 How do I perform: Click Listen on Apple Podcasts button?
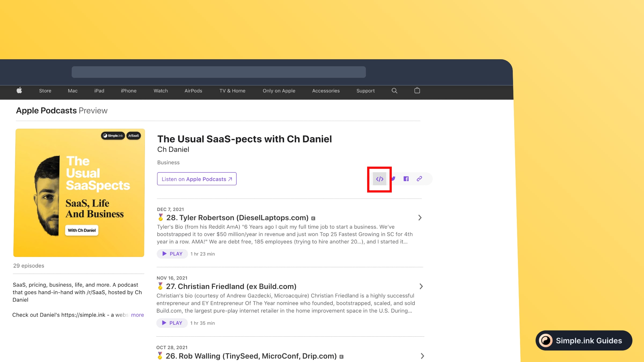tap(197, 179)
